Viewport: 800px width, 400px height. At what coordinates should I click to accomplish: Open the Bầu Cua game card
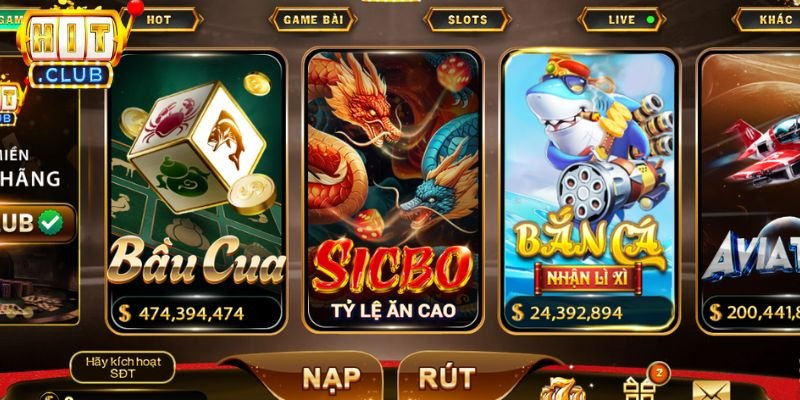click(196, 191)
